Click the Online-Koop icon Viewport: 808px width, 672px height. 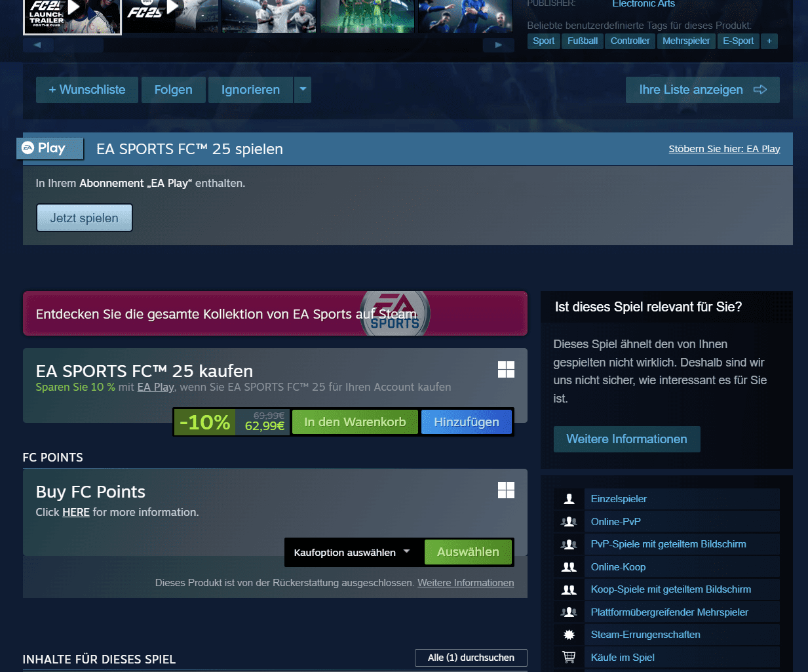click(x=569, y=567)
